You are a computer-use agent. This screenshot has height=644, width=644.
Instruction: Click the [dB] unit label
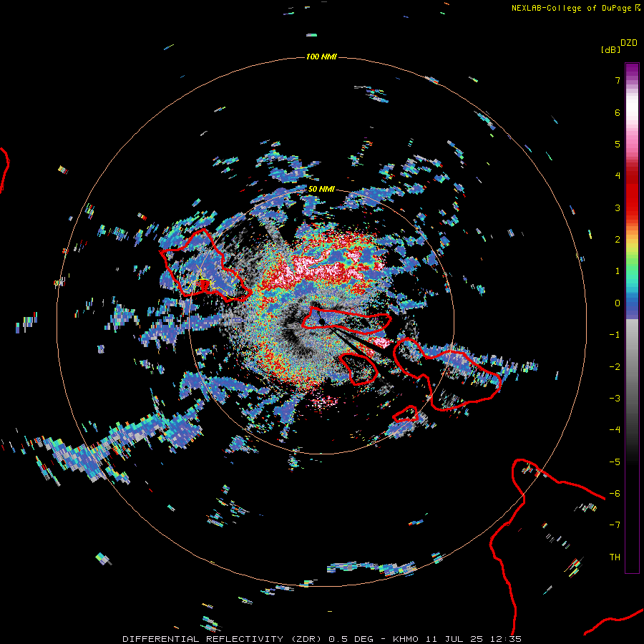(610, 50)
